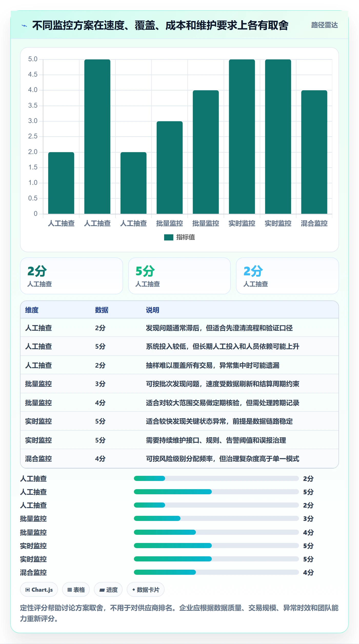Click the 批量监控 chart bar at 4.0
This screenshot has width=359, height=644.
206,152
